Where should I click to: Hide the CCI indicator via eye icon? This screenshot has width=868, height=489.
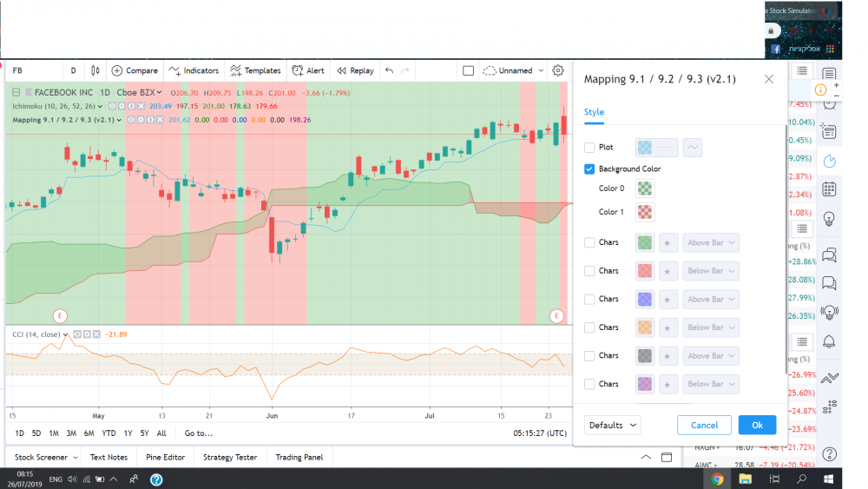(x=77, y=334)
